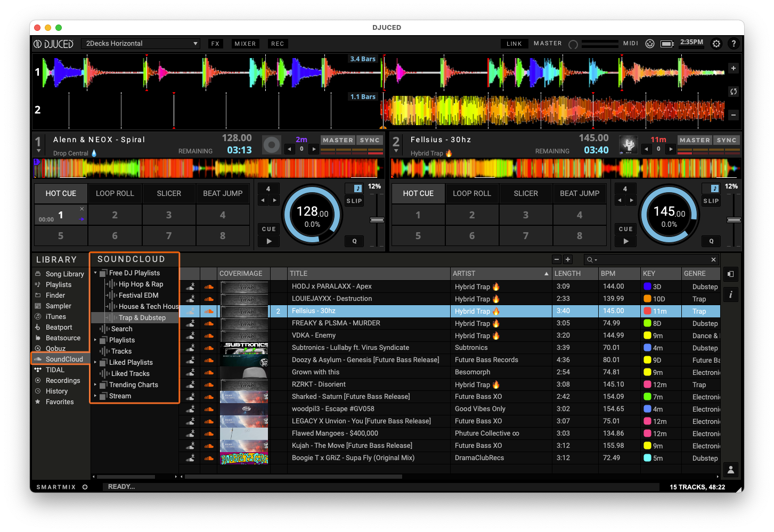Adjust the deck 2 pitch fader

pyautogui.click(x=734, y=219)
